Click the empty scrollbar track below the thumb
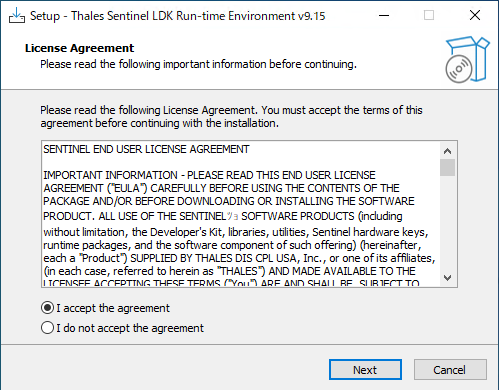 447,223
